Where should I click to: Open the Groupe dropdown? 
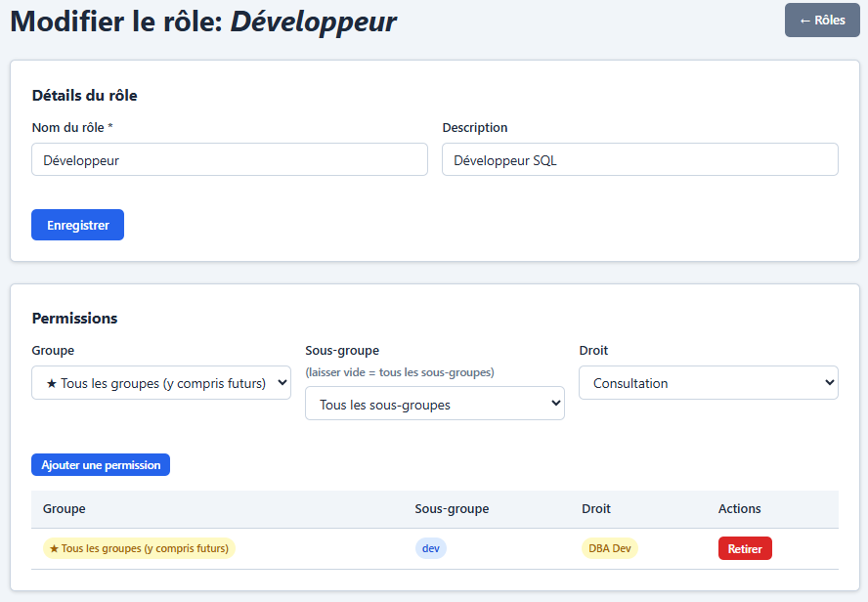pyautogui.click(x=161, y=382)
